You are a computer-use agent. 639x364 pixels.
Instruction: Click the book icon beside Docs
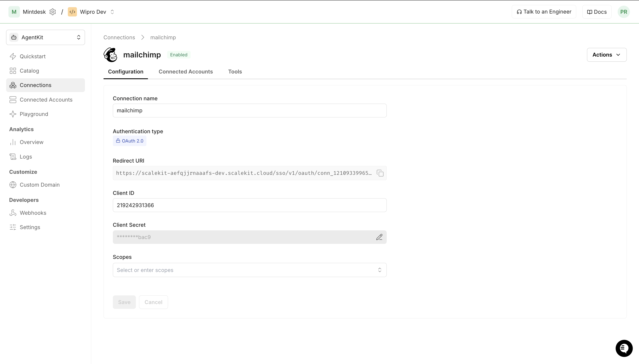(590, 12)
